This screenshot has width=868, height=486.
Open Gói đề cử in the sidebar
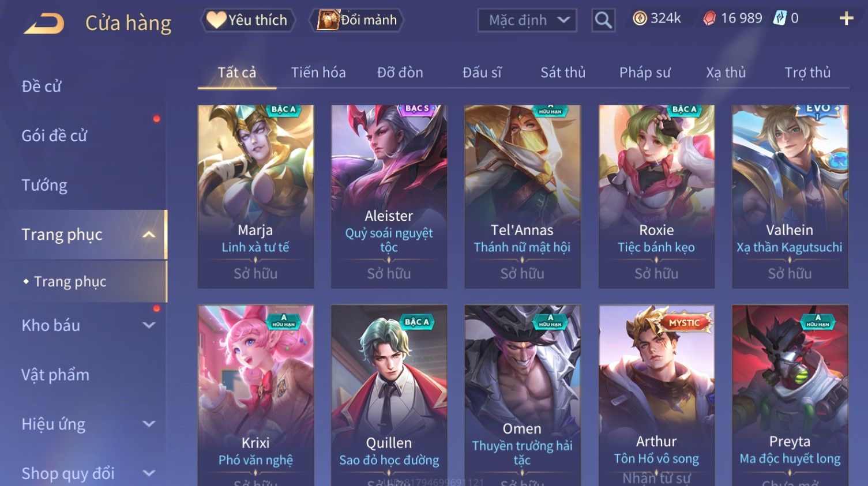pyautogui.click(x=54, y=136)
